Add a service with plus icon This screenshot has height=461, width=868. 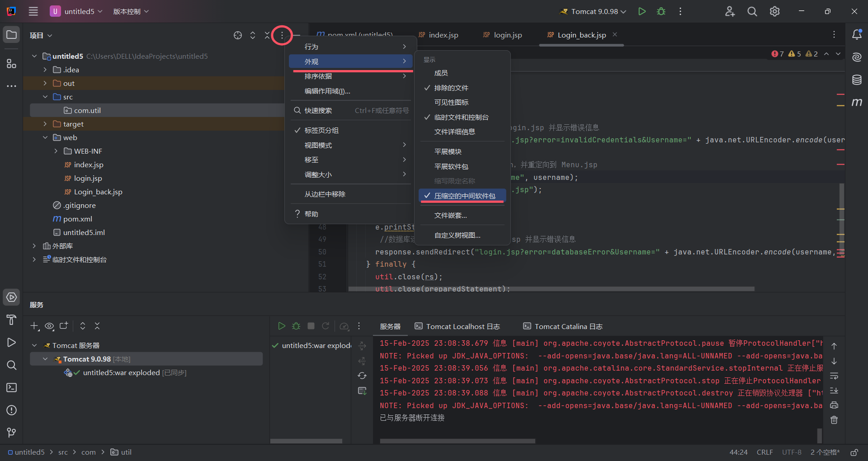tap(35, 326)
